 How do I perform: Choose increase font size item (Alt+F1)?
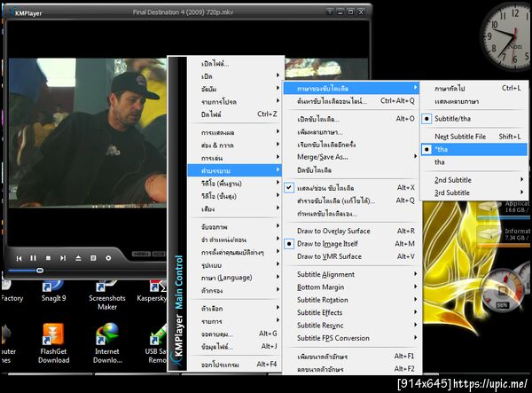tap(351, 357)
